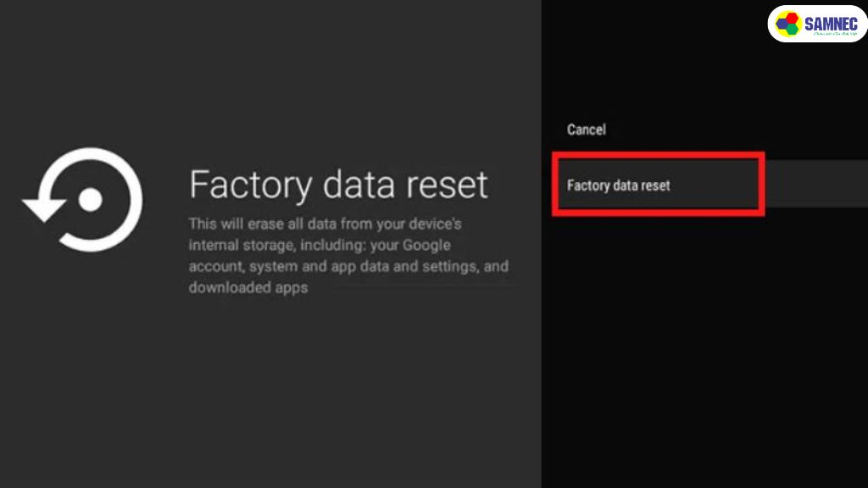Click the "downloaded apps" description line

248,288
